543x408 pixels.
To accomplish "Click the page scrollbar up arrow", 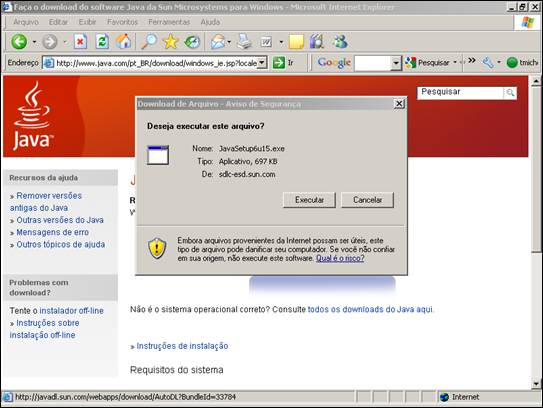I will 536,81.
